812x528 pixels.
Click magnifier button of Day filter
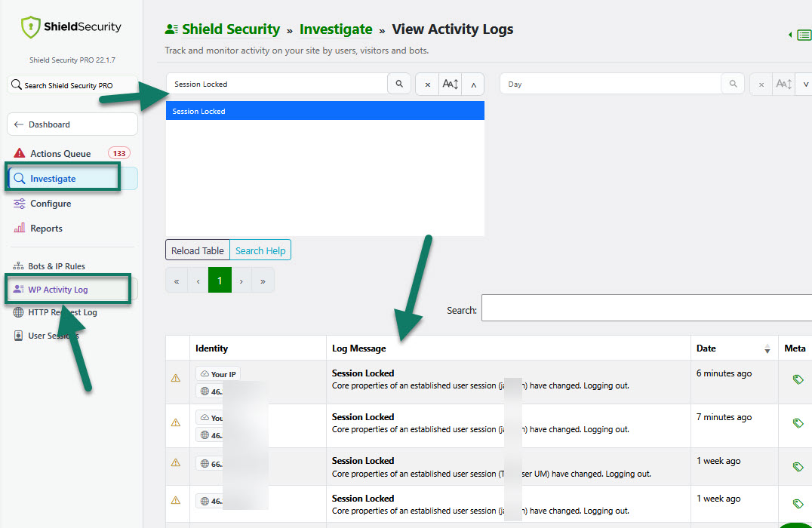coord(733,84)
